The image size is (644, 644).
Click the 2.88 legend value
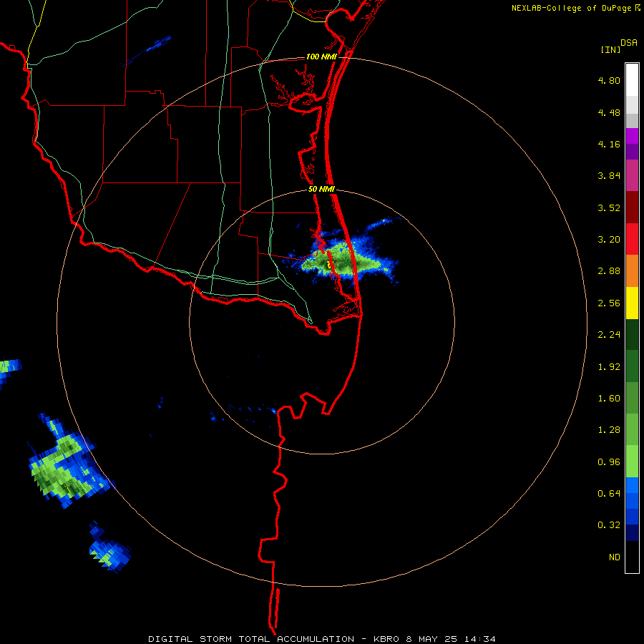[x=609, y=271]
